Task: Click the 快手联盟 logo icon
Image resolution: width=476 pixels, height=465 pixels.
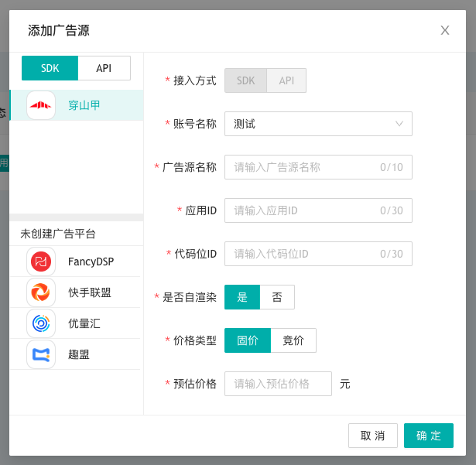Action: tap(41, 292)
